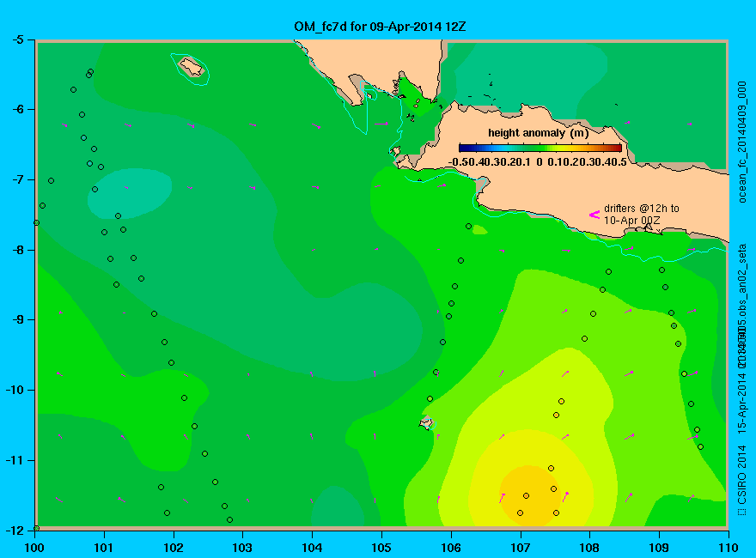Click latitude axis label -6

click(17, 109)
